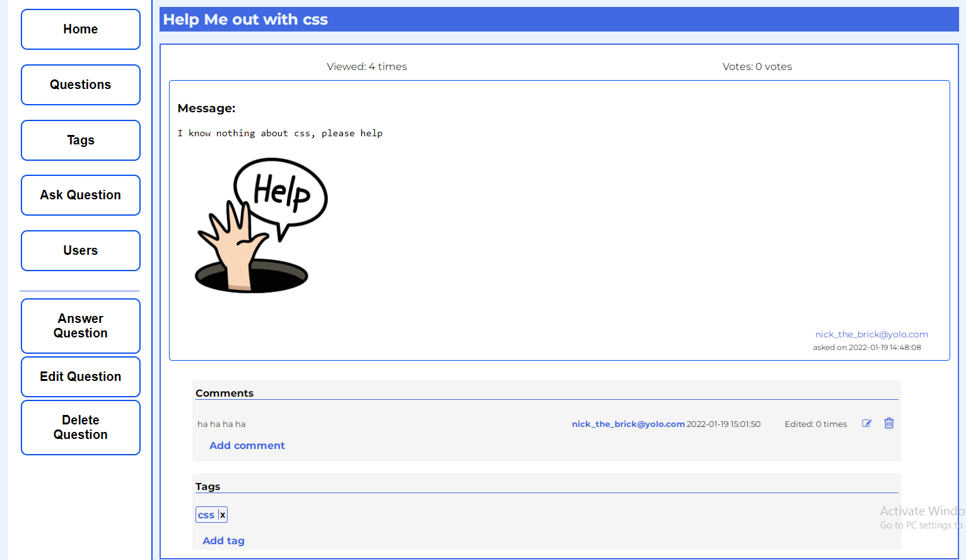The image size is (966, 560).
Task: Click the trash icon to delete the comment
Action: (x=889, y=423)
